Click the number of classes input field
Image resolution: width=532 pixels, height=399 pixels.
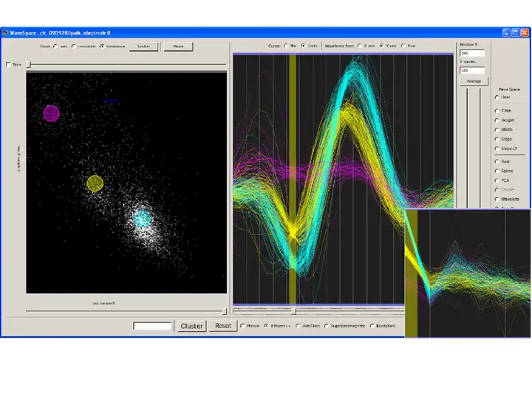click(x=472, y=71)
